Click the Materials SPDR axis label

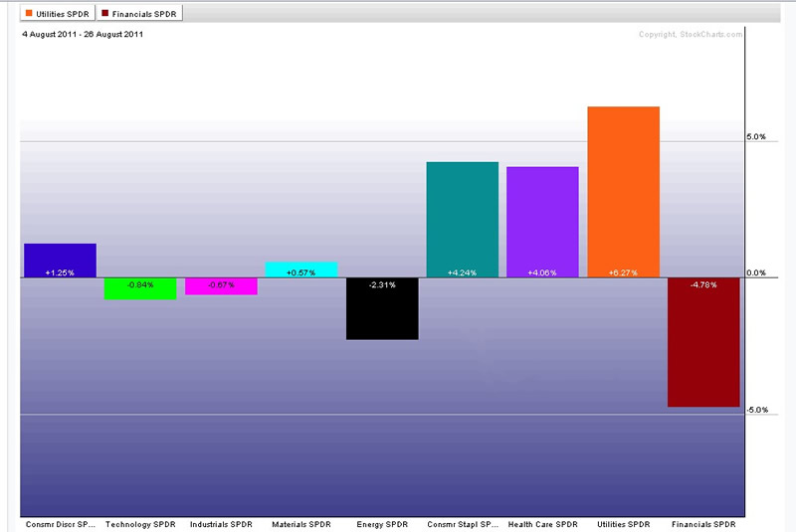(301, 524)
